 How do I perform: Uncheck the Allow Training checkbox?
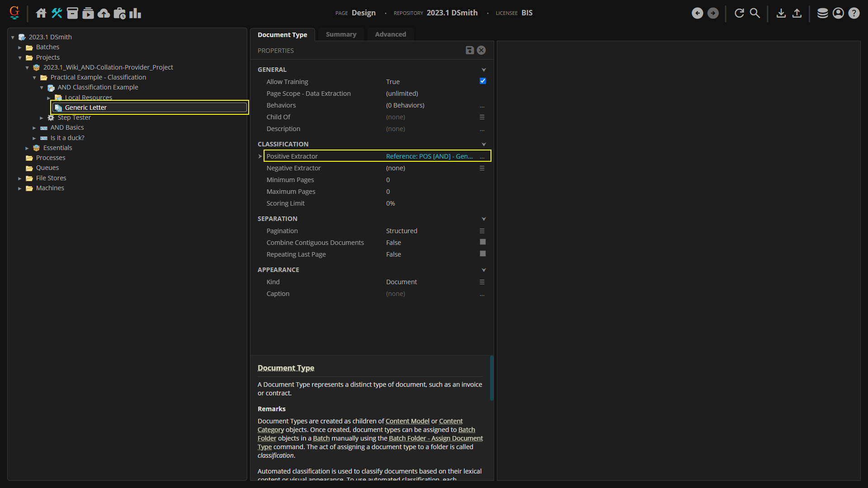click(x=482, y=81)
